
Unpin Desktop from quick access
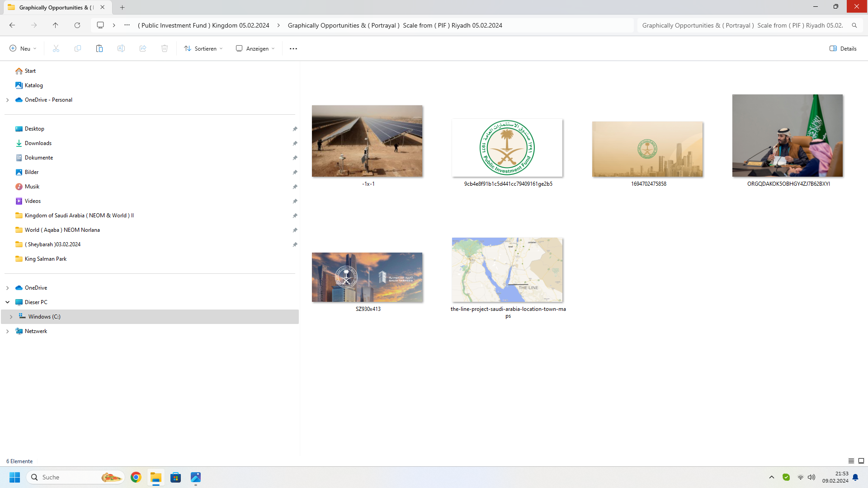click(x=295, y=129)
